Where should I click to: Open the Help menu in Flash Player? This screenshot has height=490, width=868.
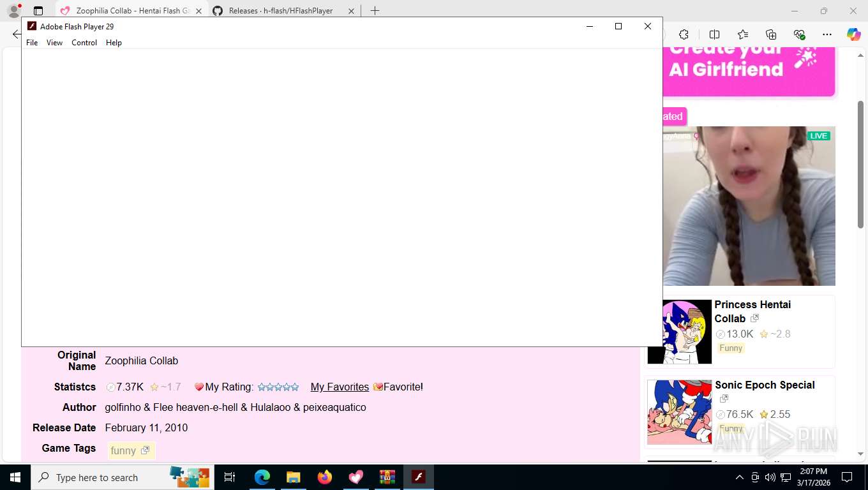click(114, 43)
